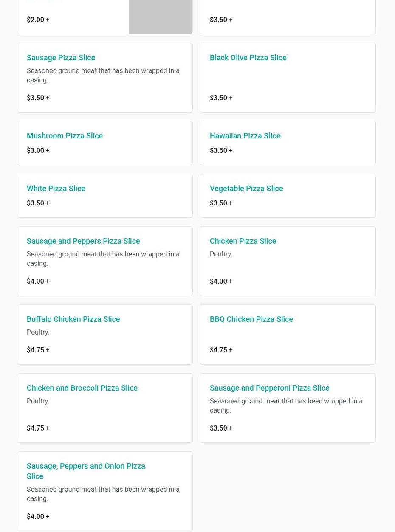Choose the Buffalo Chicken Pizza Slice

(73, 319)
